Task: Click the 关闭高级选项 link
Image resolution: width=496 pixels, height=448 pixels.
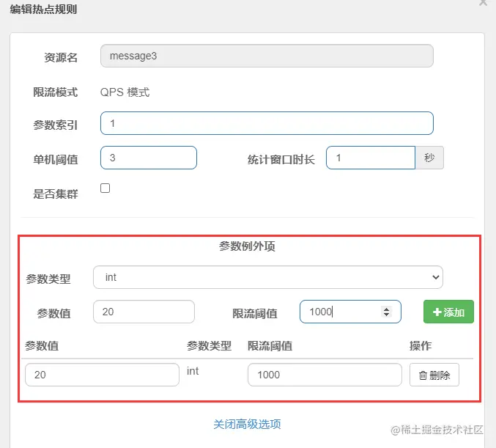Action: (x=247, y=425)
